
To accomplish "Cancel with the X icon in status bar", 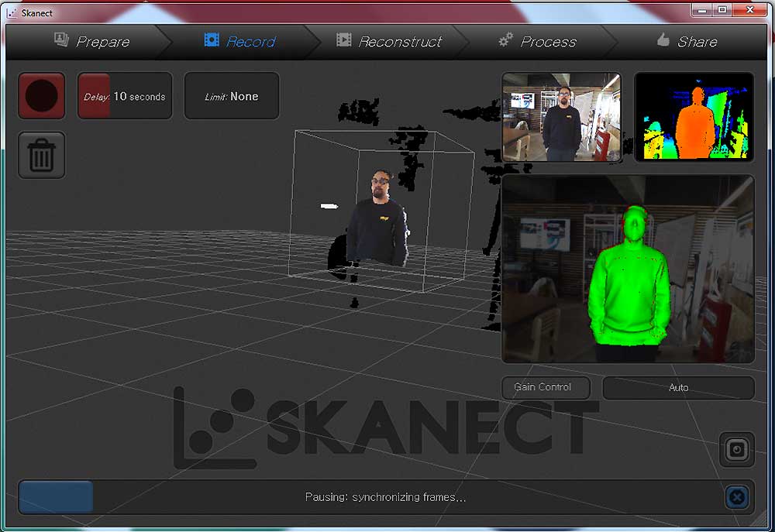I will point(736,497).
